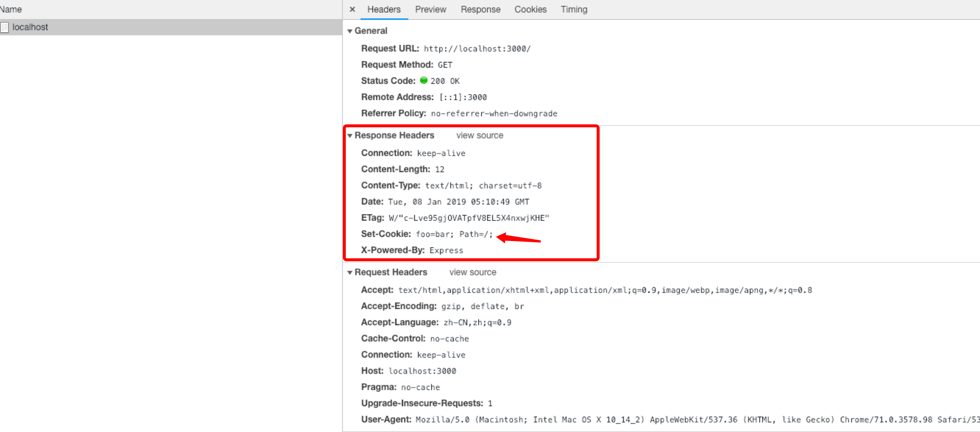View source of Request Headers

pyautogui.click(x=472, y=273)
